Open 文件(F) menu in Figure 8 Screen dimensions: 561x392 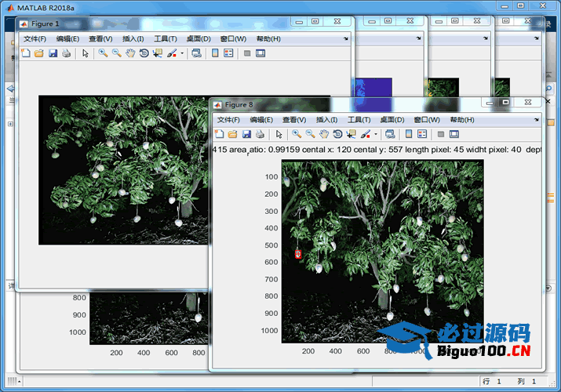click(228, 120)
